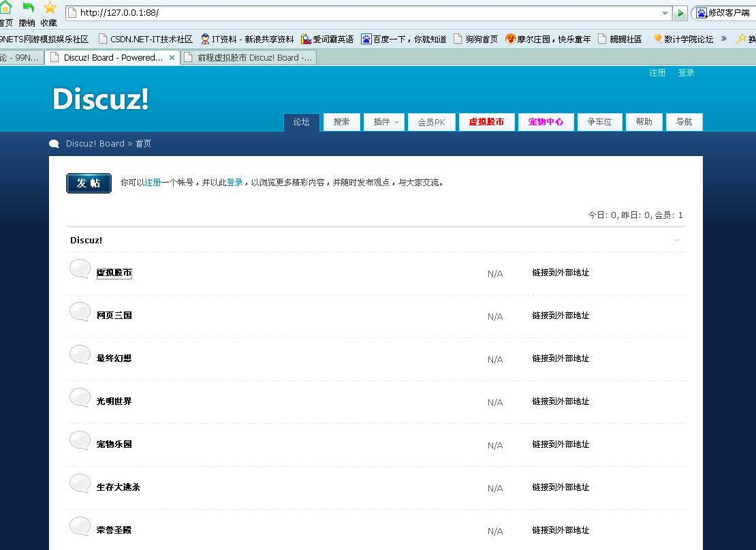Show more bookmarks via overflow chevron

[x=724, y=39]
